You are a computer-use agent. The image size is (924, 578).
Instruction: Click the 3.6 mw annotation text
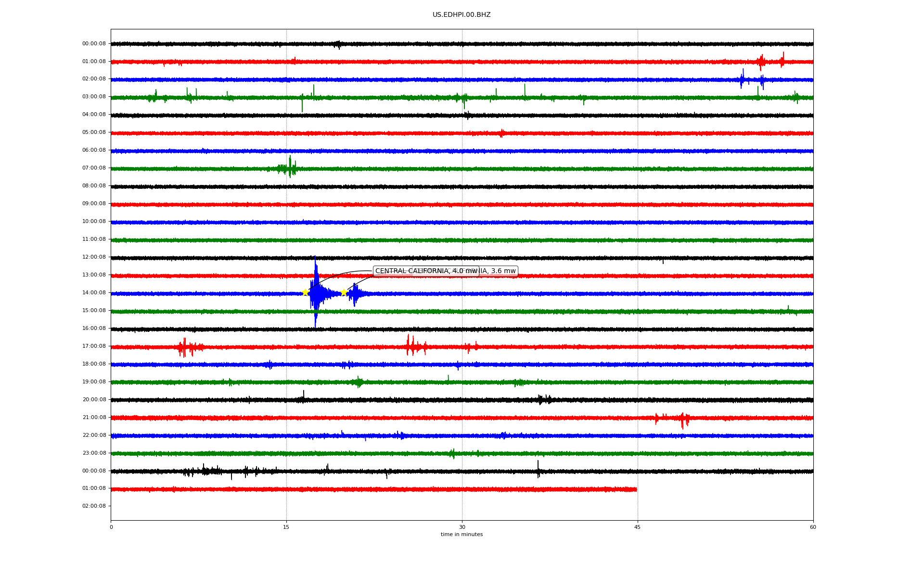[503, 271]
